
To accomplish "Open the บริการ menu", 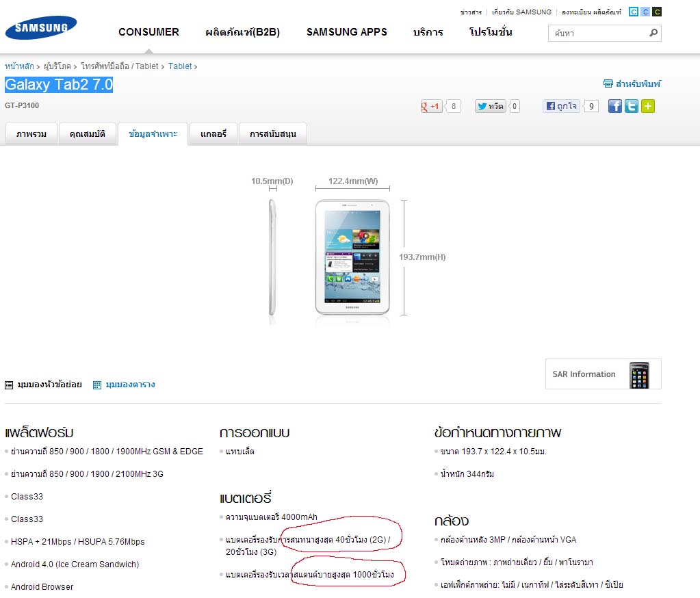I will 428,32.
